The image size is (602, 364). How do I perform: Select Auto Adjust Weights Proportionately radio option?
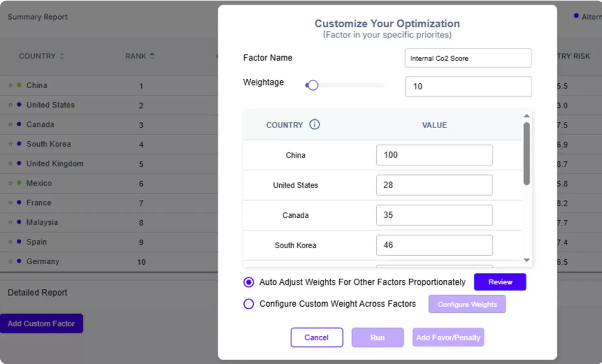[x=249, y=282]
